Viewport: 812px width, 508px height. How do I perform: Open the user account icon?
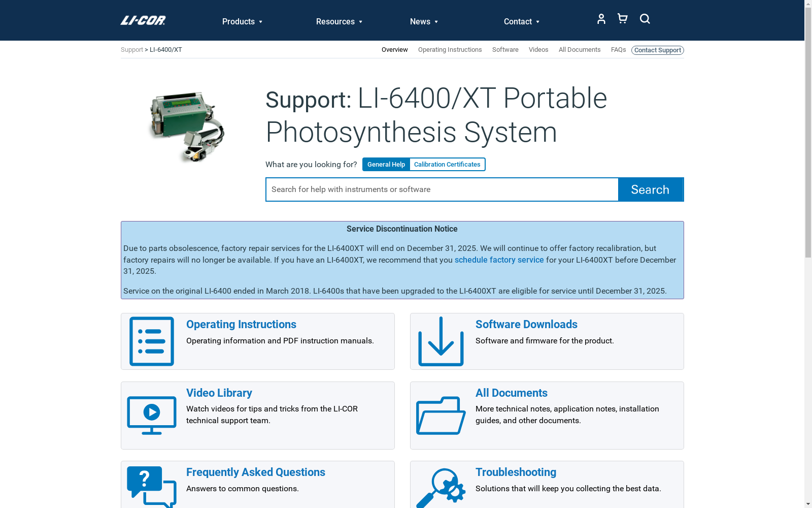click(601, 19)
